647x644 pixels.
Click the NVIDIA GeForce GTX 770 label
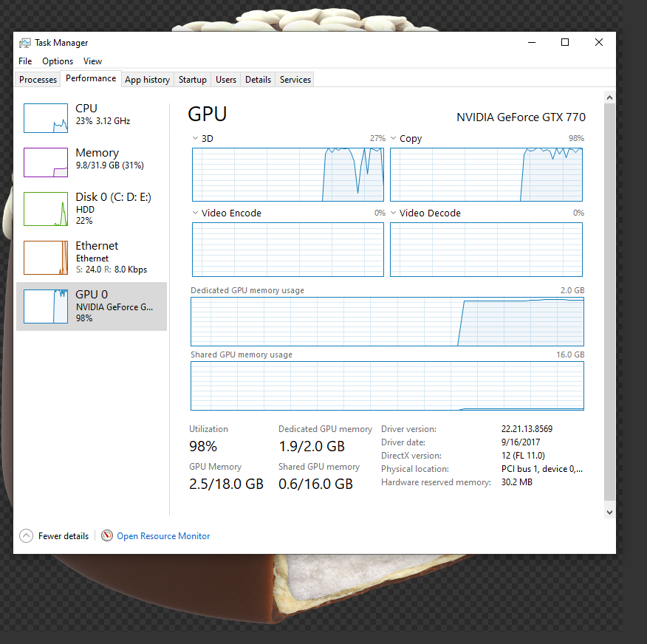[521, 117]
